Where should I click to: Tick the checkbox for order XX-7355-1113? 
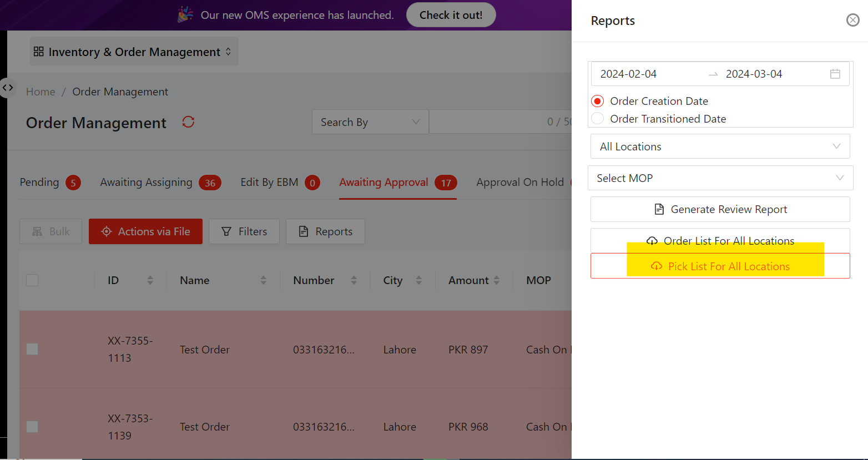click(32, 349)
